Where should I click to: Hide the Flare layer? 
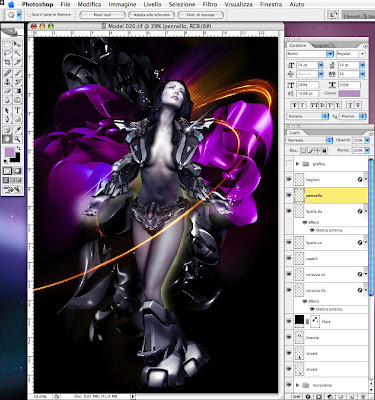289,321
